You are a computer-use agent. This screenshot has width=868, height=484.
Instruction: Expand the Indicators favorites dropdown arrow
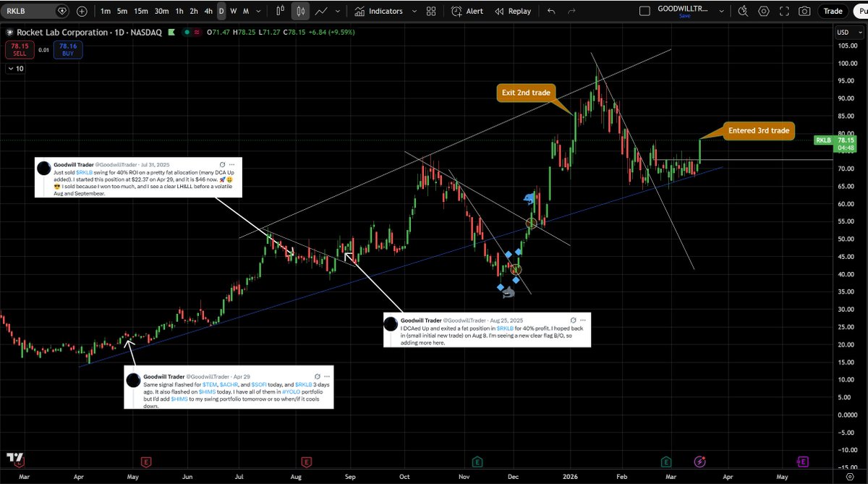[x=413, y=11]
